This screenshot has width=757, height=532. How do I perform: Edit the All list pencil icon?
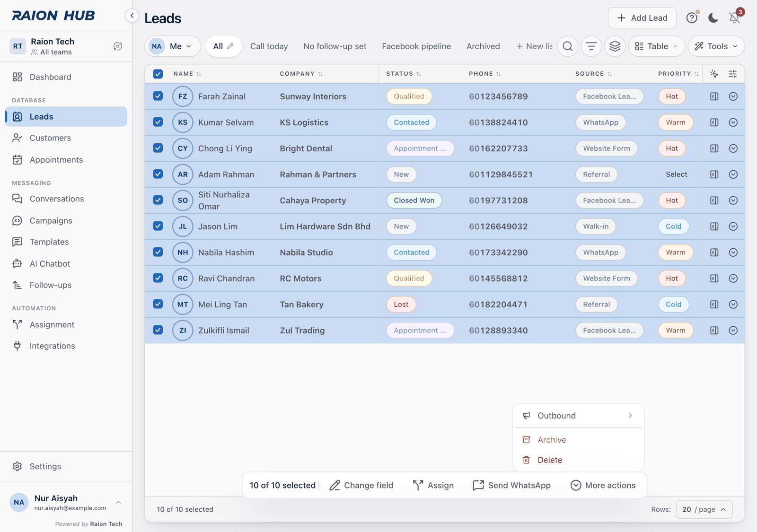[x=230, y=46]
